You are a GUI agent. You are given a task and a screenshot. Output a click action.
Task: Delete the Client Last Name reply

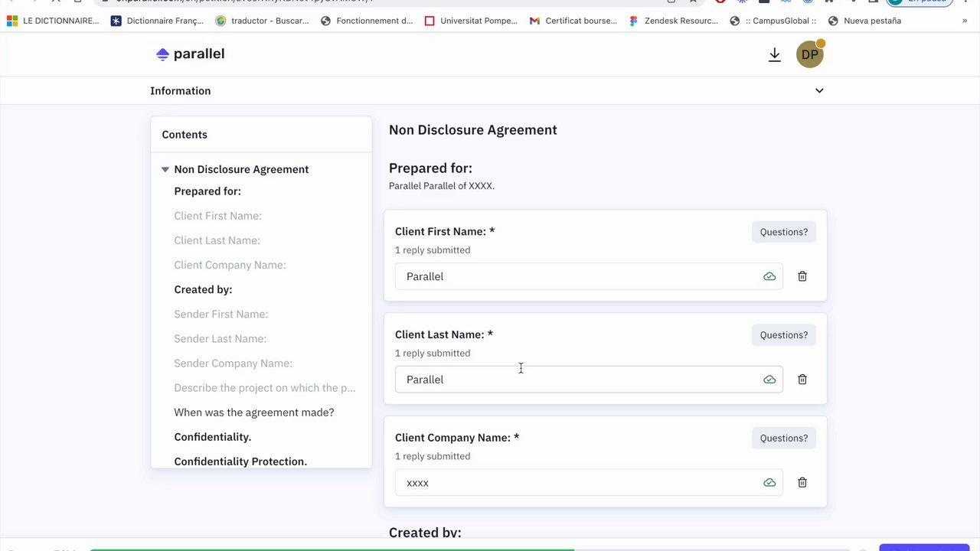pos(802,380)
